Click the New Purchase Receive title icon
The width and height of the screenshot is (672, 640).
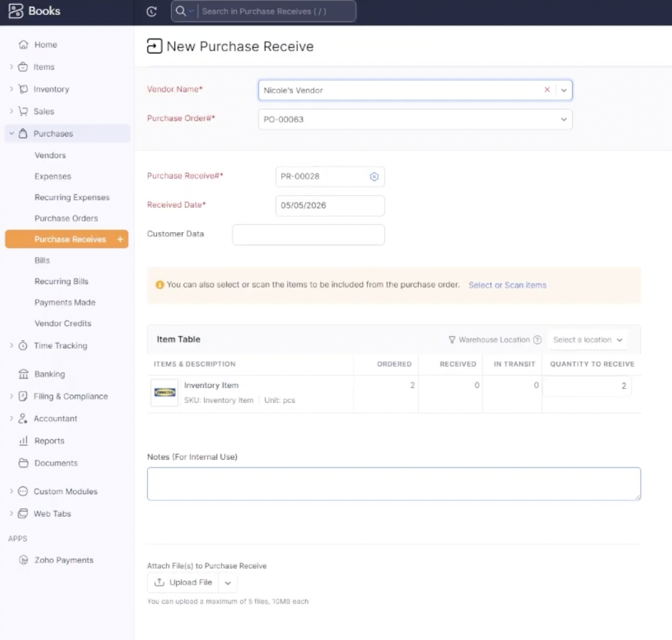pos(154,46)
